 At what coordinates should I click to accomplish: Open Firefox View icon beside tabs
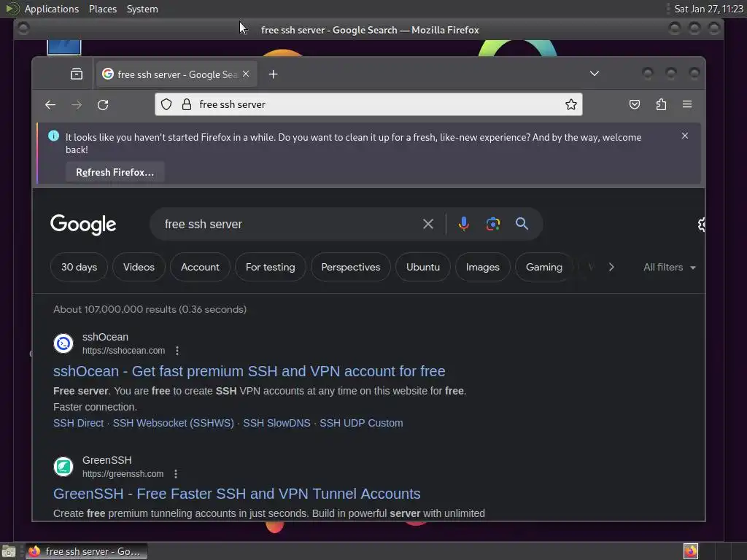pyautogui.click(x=76, y=74)
